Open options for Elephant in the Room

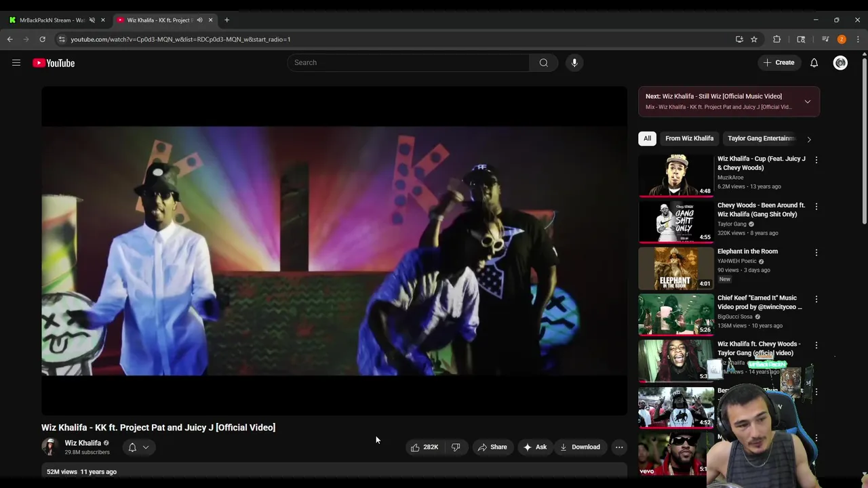pos(816,252)
